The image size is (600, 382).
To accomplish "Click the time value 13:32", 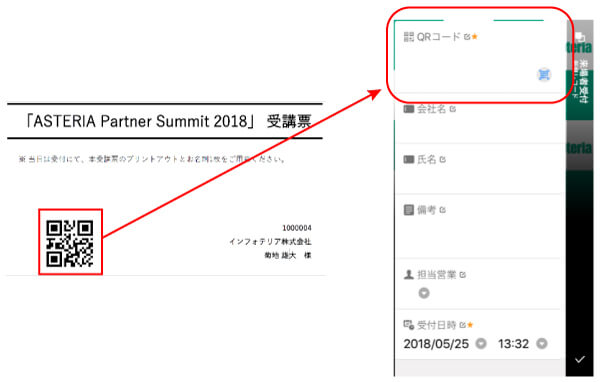I will click(513, 344).
